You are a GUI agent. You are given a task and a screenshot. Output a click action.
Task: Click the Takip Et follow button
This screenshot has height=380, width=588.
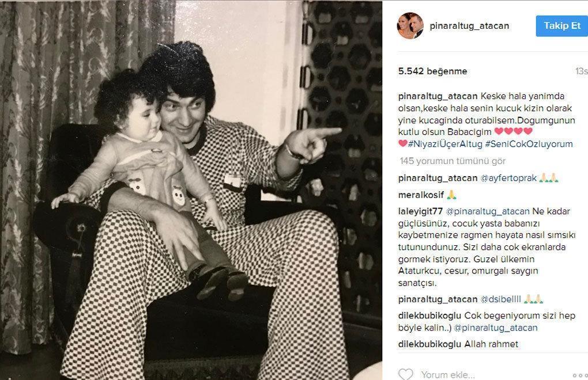point(561,26)
